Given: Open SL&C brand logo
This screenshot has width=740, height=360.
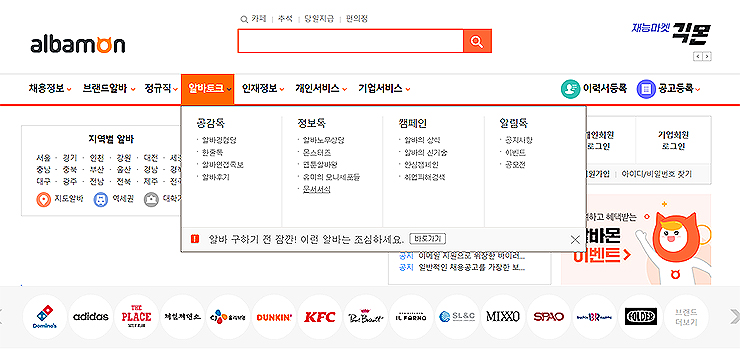Looking at the screenshot, I should (457, 317).
